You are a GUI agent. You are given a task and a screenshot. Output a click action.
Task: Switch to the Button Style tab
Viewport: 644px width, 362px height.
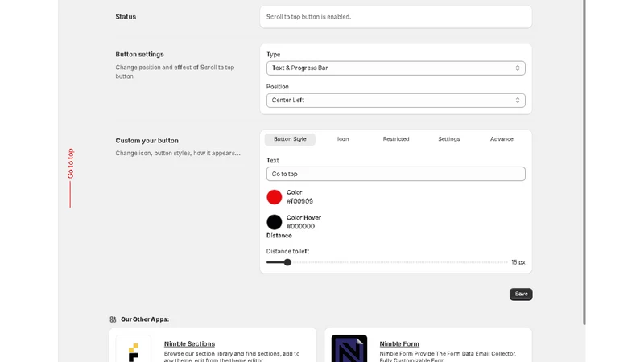click(x=290, y=139)
